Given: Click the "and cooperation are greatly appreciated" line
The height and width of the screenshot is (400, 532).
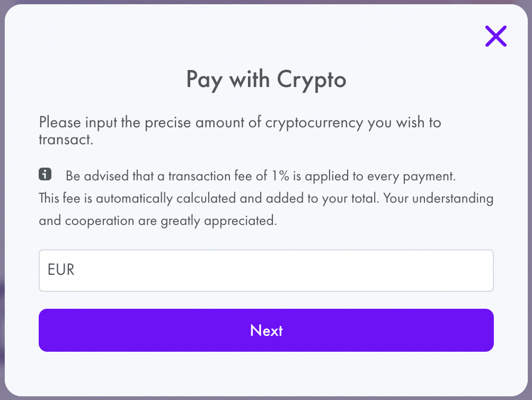Looking at the screenshot, I should (158, 221).
